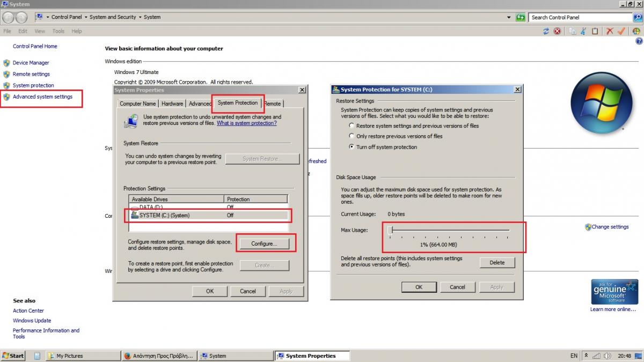Viewport: 644px width, 362px height.
Task: Switch to the Computer Name tab
Action: 138,104
